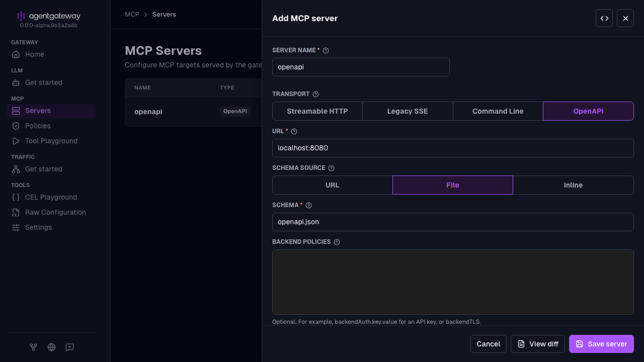
Task: Click the Home house icon in sidebar
Action: click(16, 54)
